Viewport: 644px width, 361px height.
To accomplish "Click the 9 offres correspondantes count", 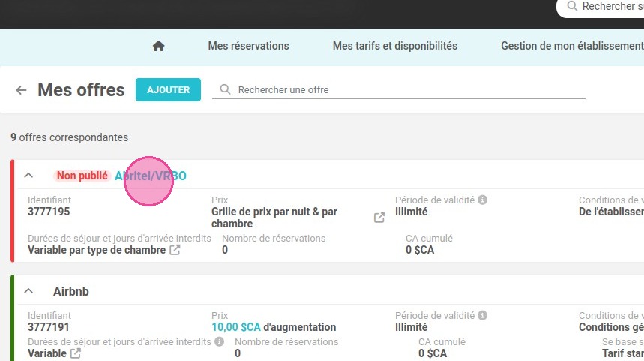I will [70, 137].
